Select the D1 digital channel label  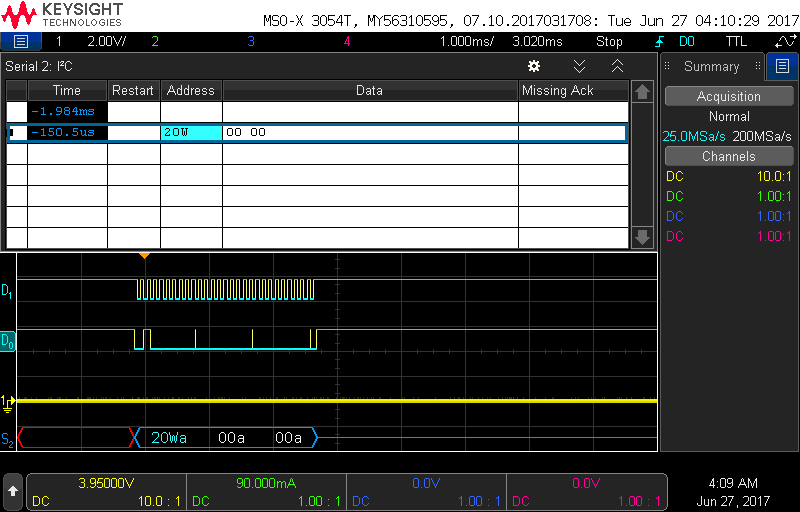click(7, 291)
